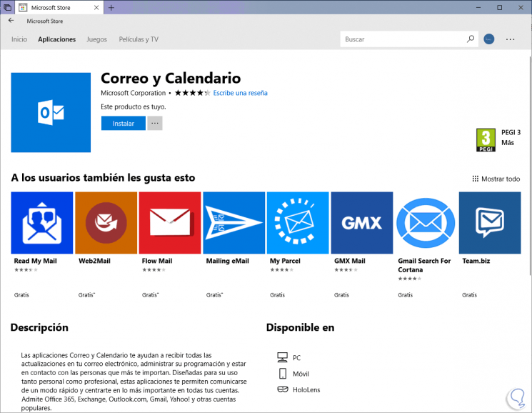Open a new tab with the plus button
Image resolution: width=532 pixels, height=413 pixels.
pos(111,7)
